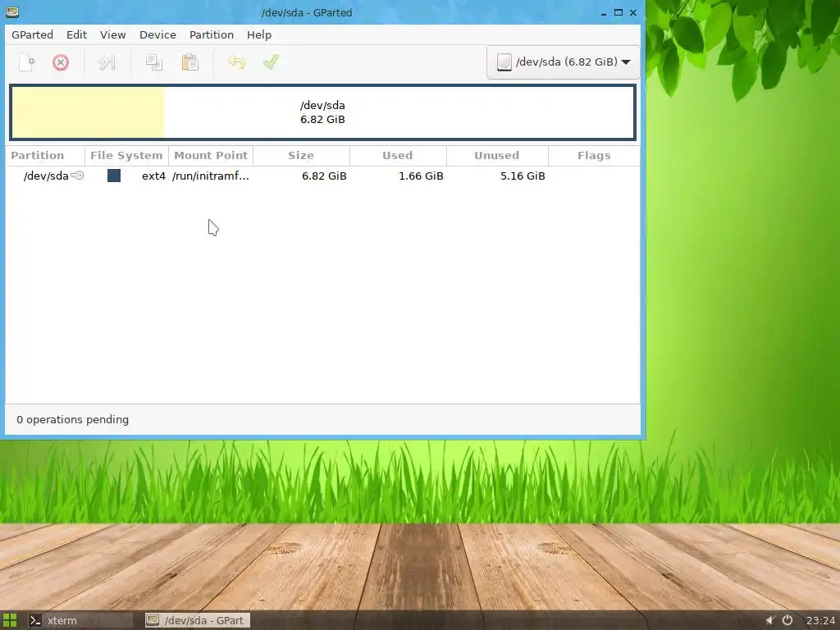The width and height of the screenshot is (840, 630).
Task: Click the File System column header
Action: [x=126, y=155]
